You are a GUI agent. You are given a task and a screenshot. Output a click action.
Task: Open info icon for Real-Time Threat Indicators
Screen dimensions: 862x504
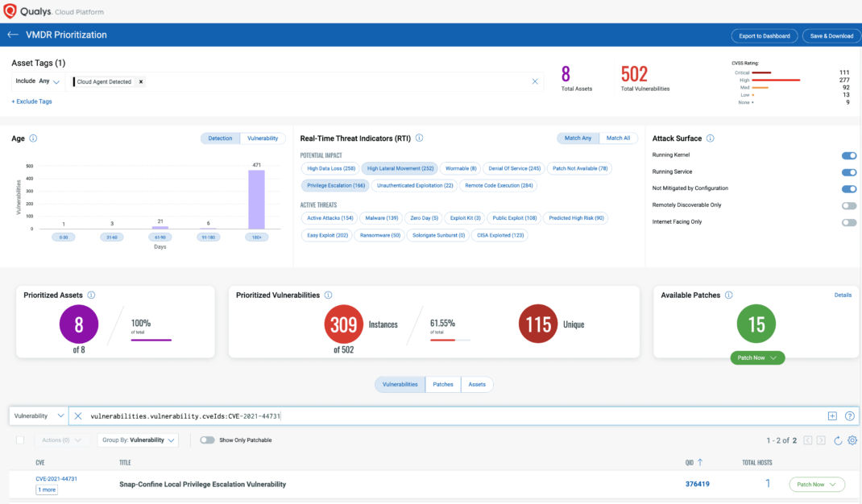pos(419,138)
